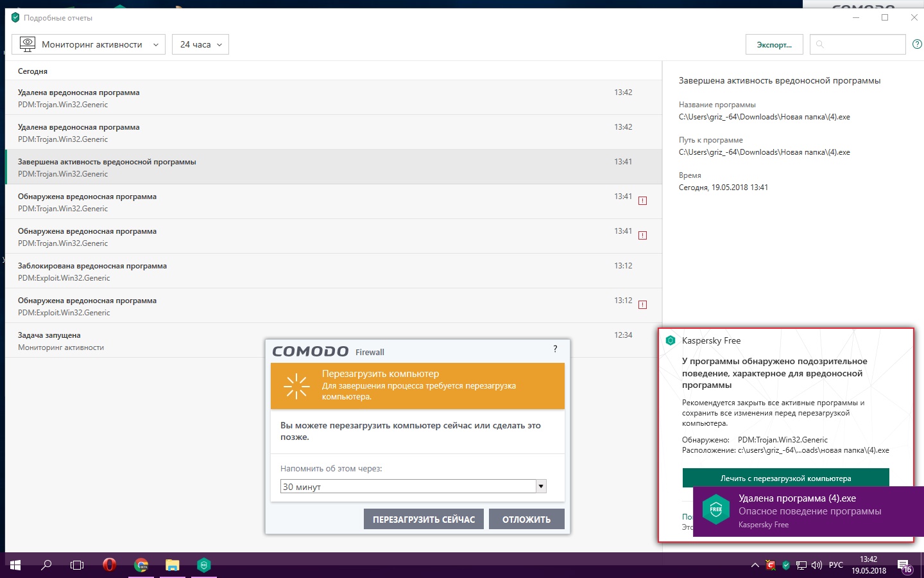Open the Action Center notifications icon
This screenshot has height=578, width=924.
[x=905, y=566]
